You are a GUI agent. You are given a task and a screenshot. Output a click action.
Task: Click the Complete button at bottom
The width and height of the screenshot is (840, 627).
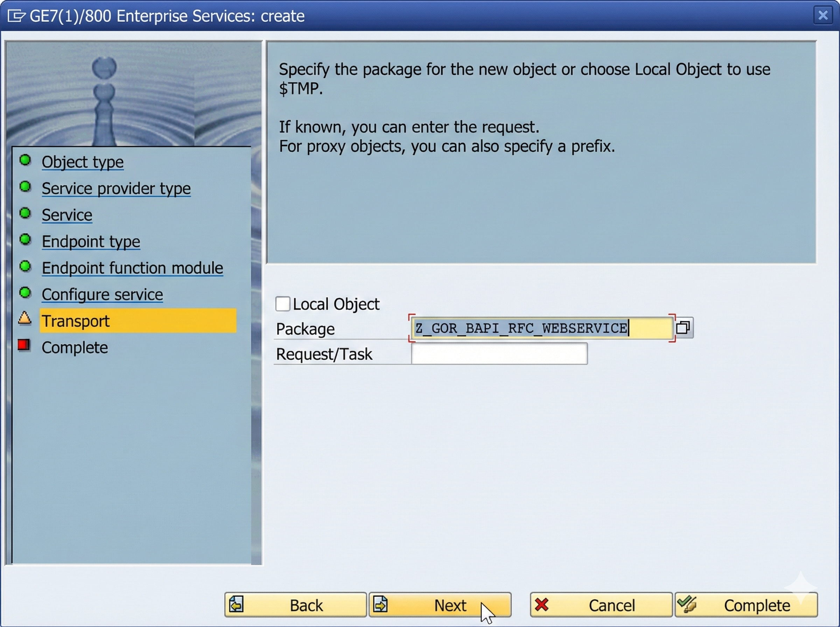tap(746, 605)
